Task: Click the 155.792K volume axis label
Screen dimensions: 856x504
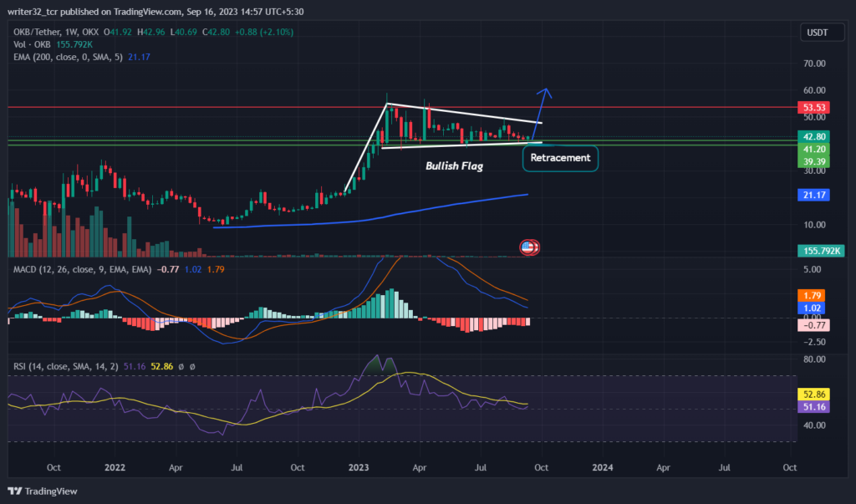Action: [821, 251]
